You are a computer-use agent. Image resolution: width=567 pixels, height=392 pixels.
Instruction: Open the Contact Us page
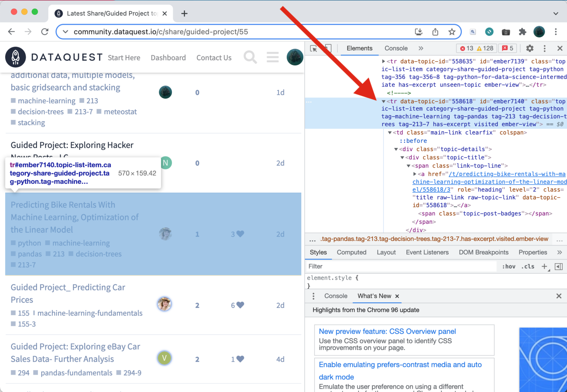(x=214, y=58)
